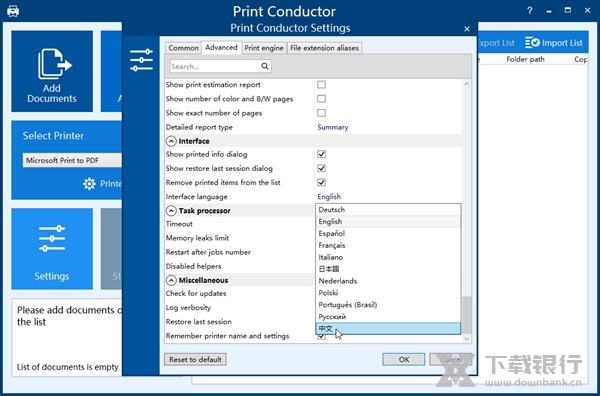Enable Show exact number of pages

click(x=321, y=113)
